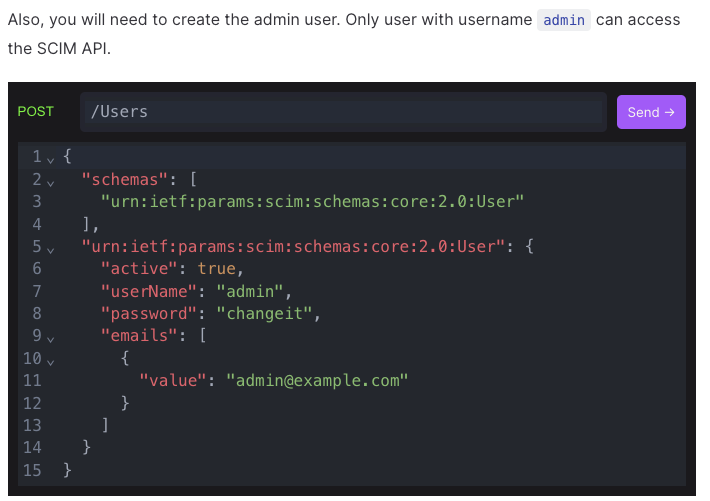Click line number 4 in the gutter

tap(37, 224)
